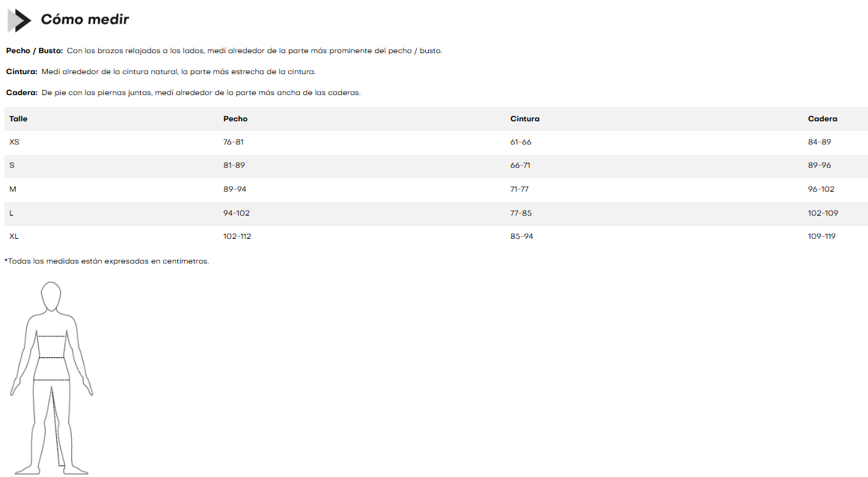Click the M waist value 71-77
The width and height of the screenshot is (868, 477).
519,189
